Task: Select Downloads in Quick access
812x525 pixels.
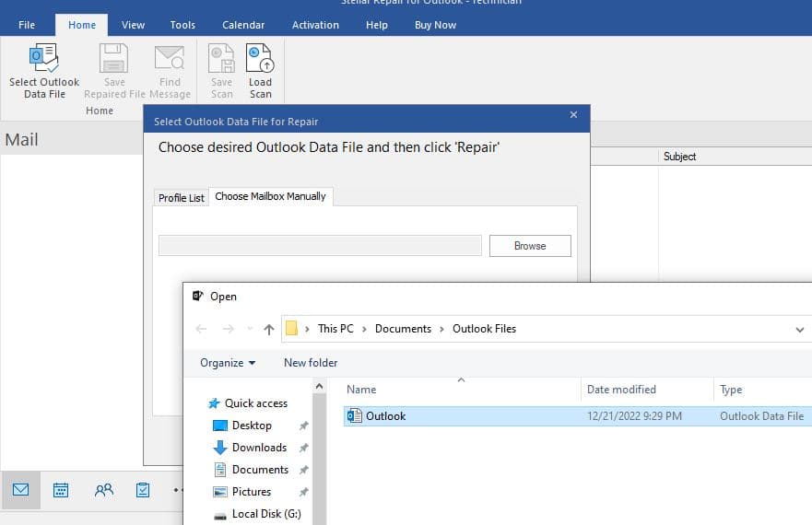Action: [x=259, y=448]
